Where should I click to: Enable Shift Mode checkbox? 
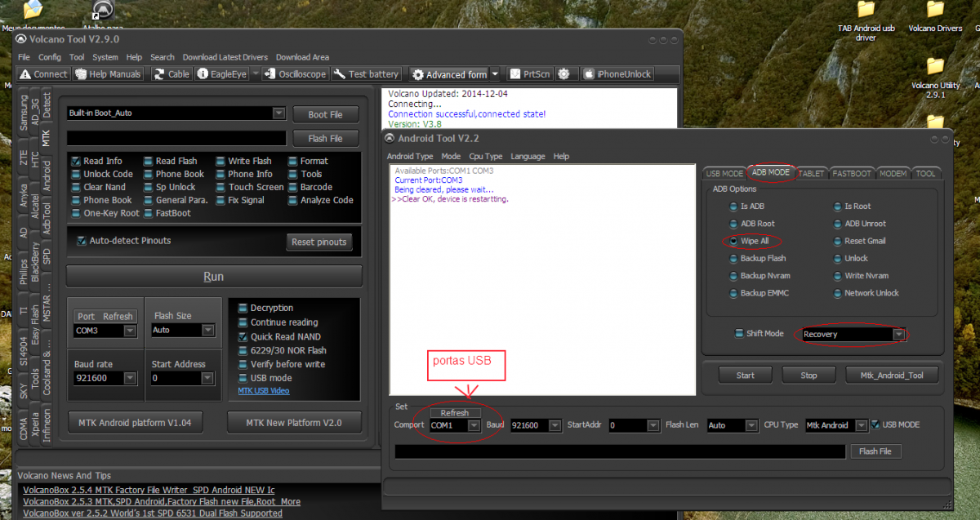click(x=740, y=334)
